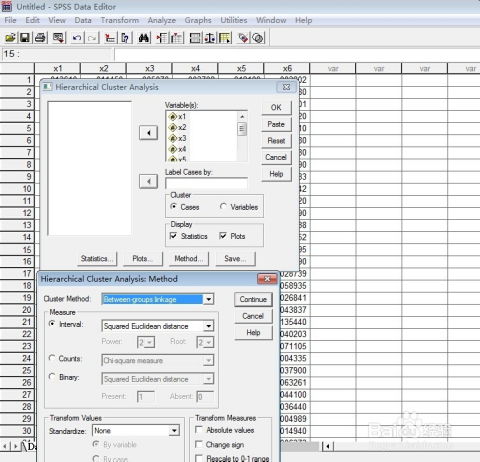Open the Power value dropdown
The height and width of the screenshot is (462, 480).
[150, 342]
